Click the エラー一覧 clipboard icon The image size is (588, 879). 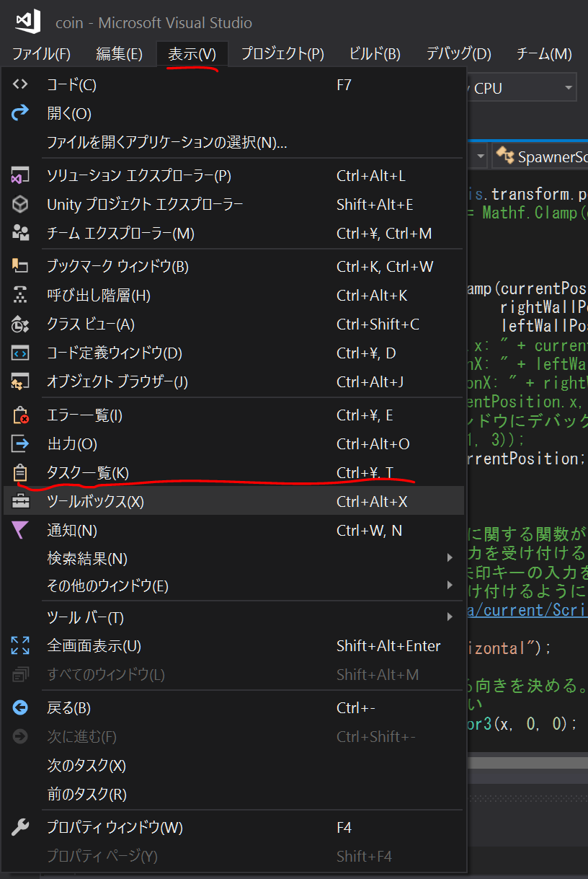point(20,415)
